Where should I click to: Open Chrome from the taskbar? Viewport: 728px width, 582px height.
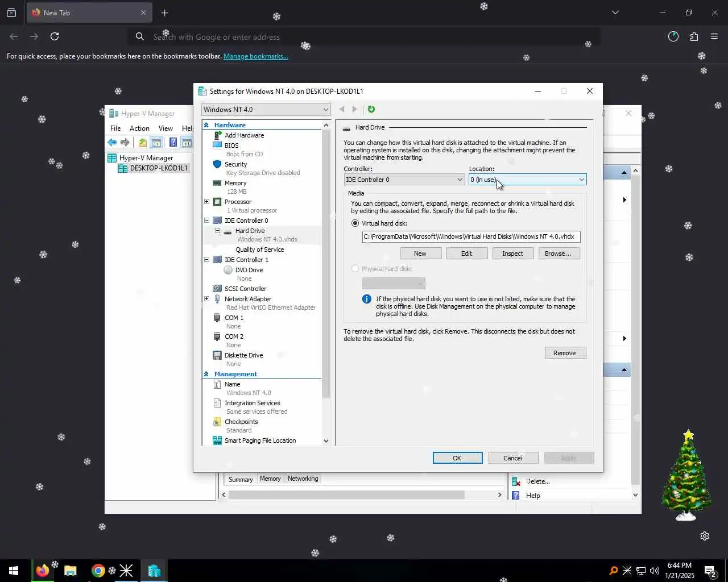coord(98,571)
